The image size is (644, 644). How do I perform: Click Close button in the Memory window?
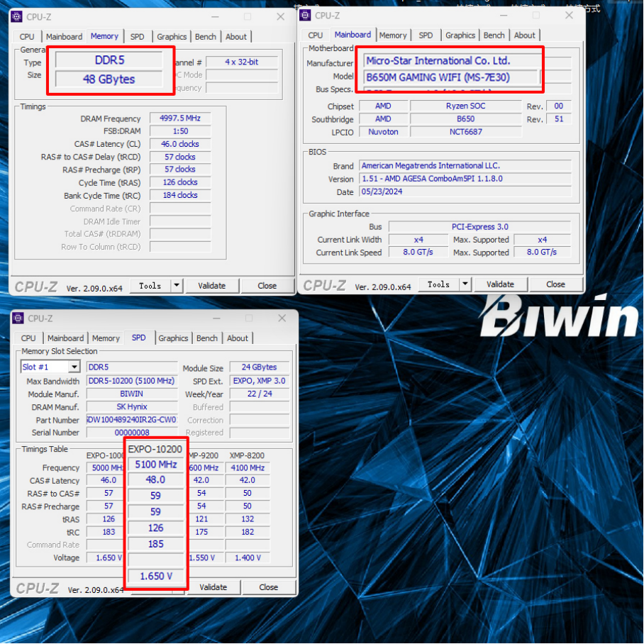click(x=267, y=286)
